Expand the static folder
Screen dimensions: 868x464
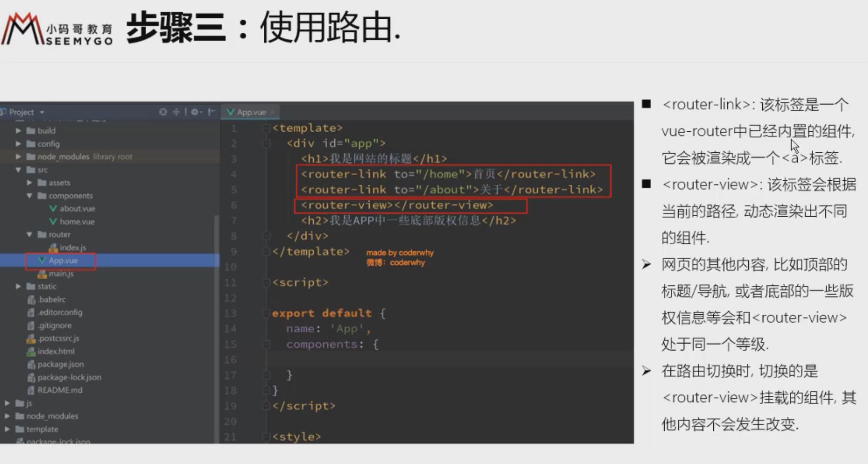pyautogui.click(x=18, y=286)
